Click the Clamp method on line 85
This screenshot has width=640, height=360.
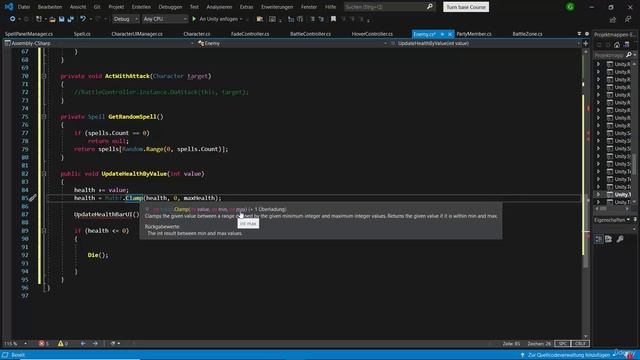coord(134,198)
